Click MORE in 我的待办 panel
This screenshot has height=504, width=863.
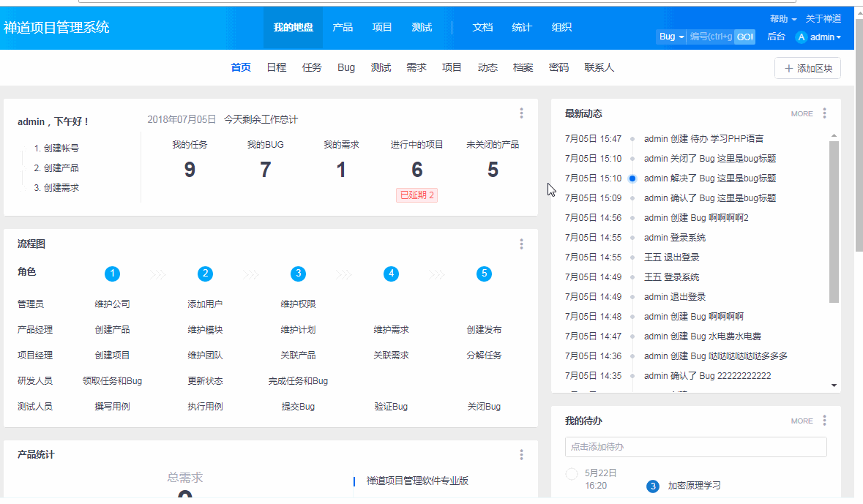tap(802, 421)
